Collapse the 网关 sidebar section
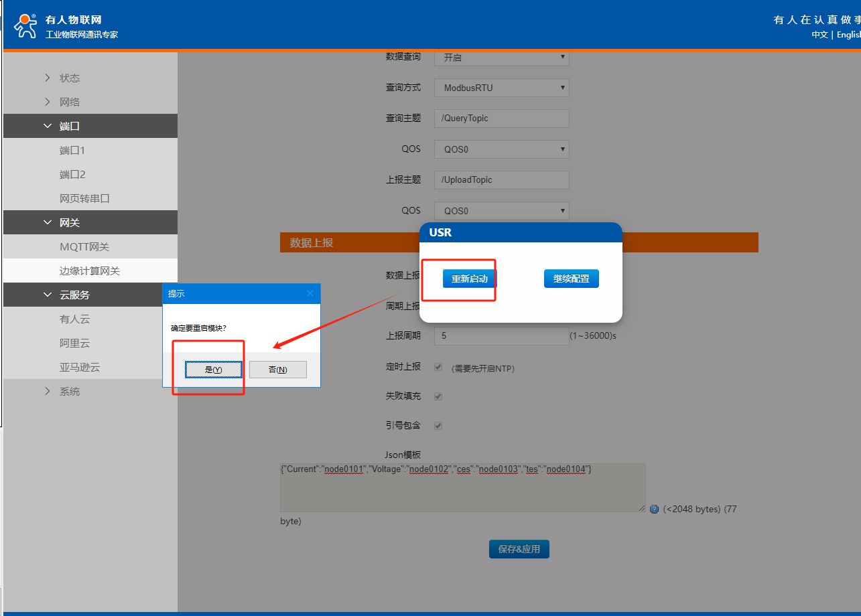Image resolution: width=861 pixels, height=616 pixels. pyautogui.click(x=90, y=222)
